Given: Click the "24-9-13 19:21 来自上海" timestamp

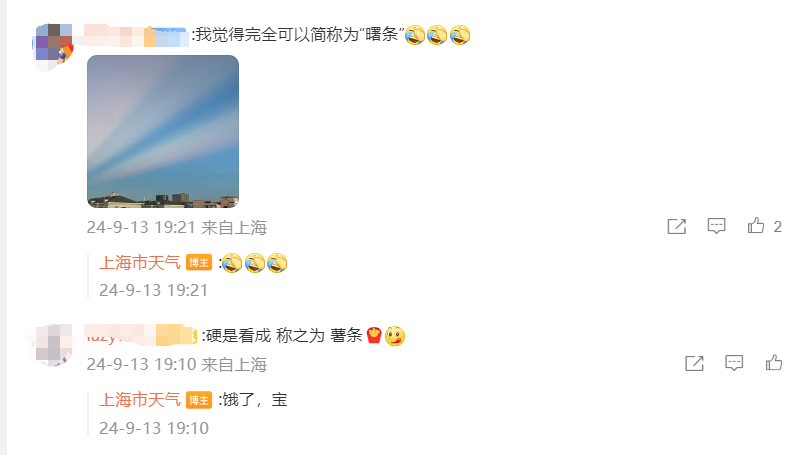Looking at the screenshot, I should [x=177, y=227].
